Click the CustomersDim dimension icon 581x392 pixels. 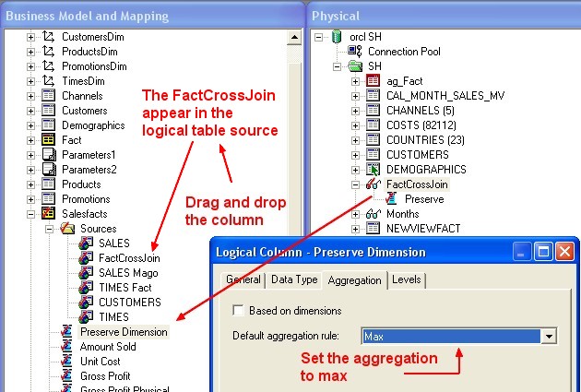click(x=49, y=37)
